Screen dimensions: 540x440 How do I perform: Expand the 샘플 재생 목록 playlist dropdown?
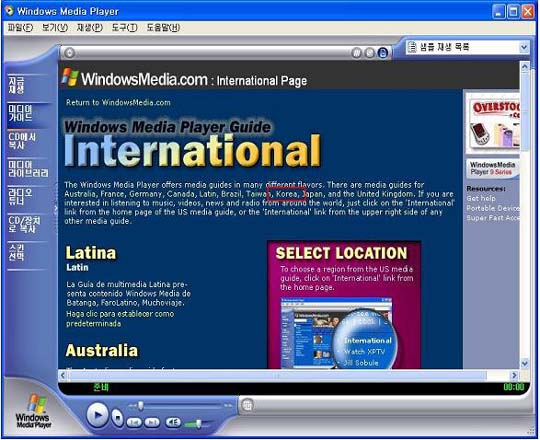(x=523, y=47)
